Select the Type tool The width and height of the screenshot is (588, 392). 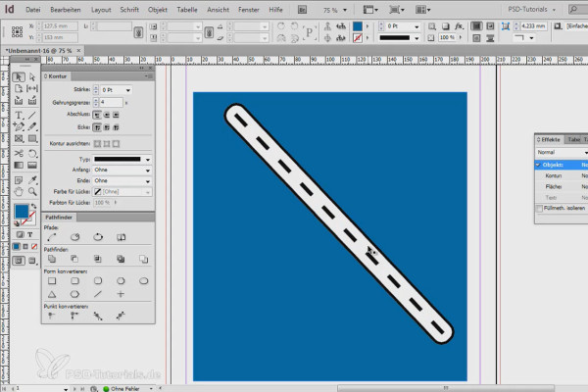coord(19,116)
